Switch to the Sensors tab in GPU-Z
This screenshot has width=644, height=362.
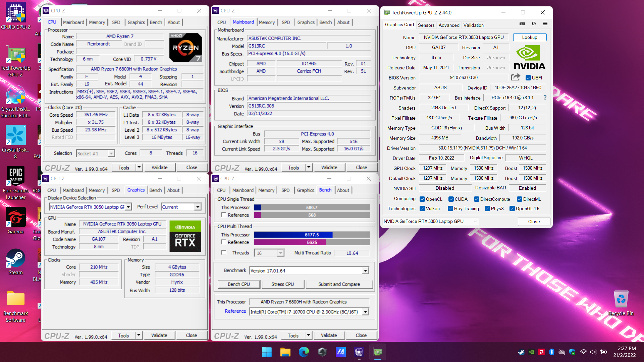426,25
